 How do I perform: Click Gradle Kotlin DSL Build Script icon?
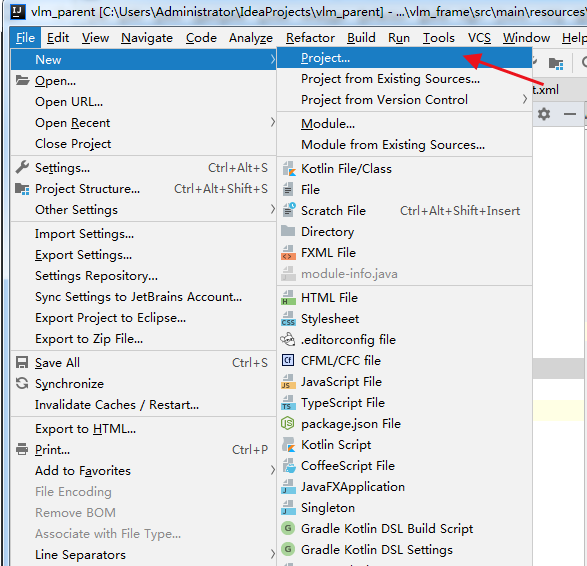click(x=288, y=528)
